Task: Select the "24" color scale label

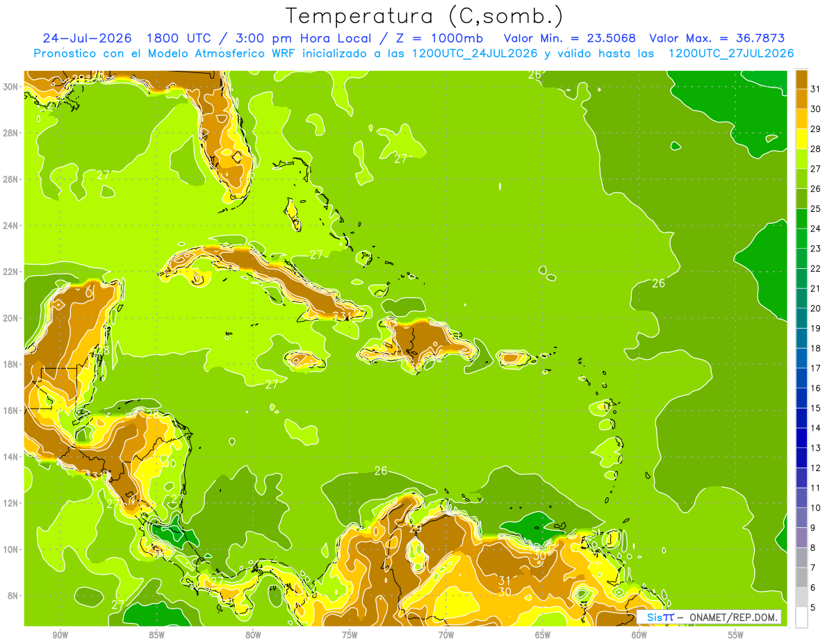Action: (816, 229)
